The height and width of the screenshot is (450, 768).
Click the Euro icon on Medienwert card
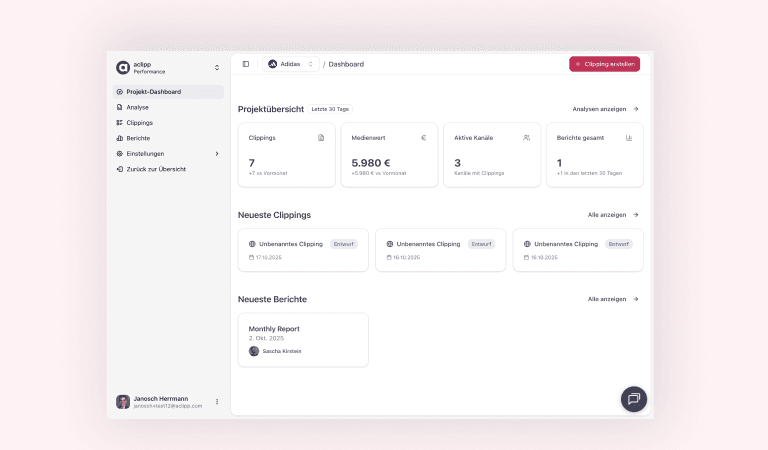423,138
